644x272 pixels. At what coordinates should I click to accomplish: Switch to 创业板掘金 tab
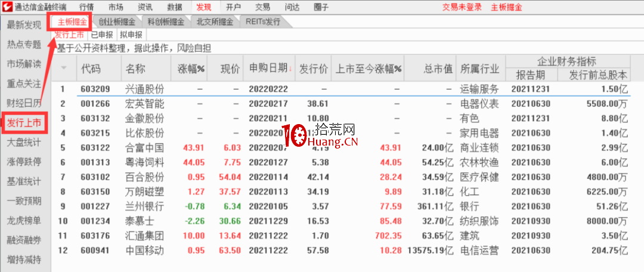tap(116, 22)
